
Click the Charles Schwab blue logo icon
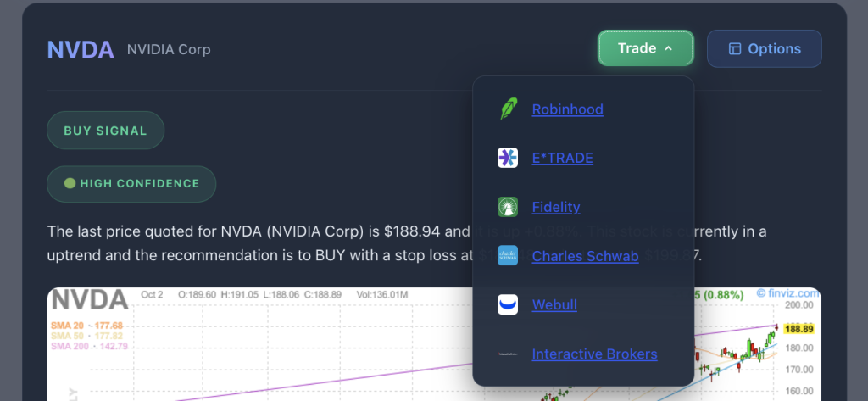click(508, 256)
